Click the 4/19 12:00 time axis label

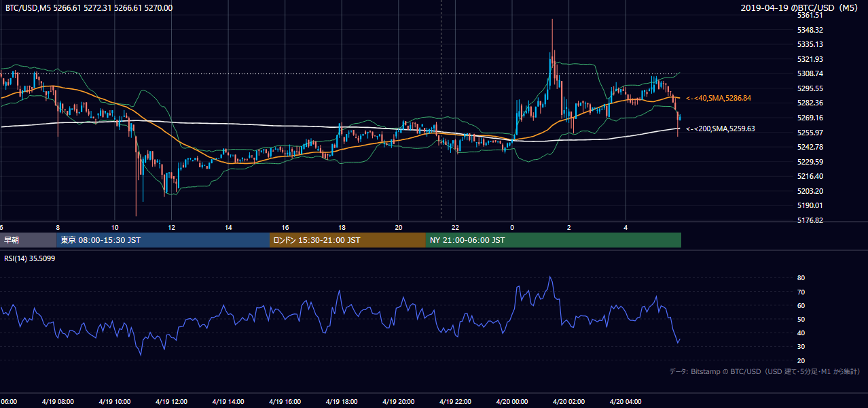170,402
